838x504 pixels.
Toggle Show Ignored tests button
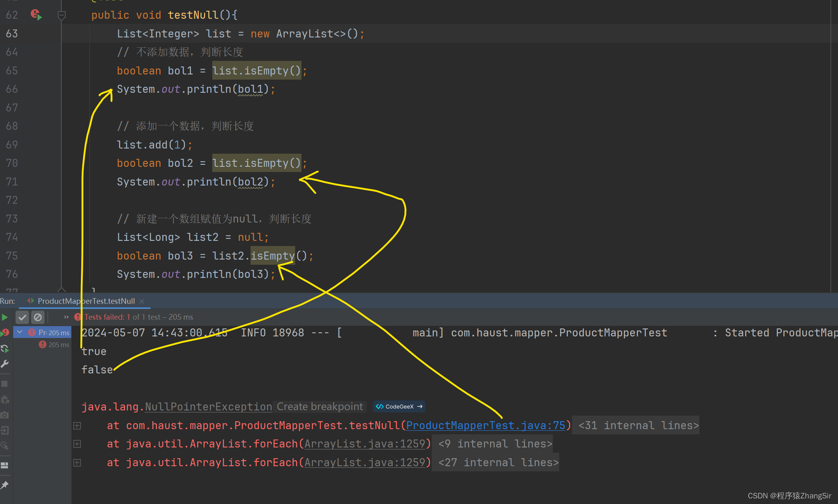(38, 317)
